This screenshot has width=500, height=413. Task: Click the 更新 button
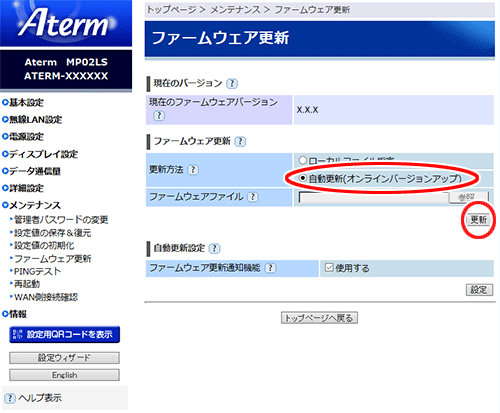(478, 220)
